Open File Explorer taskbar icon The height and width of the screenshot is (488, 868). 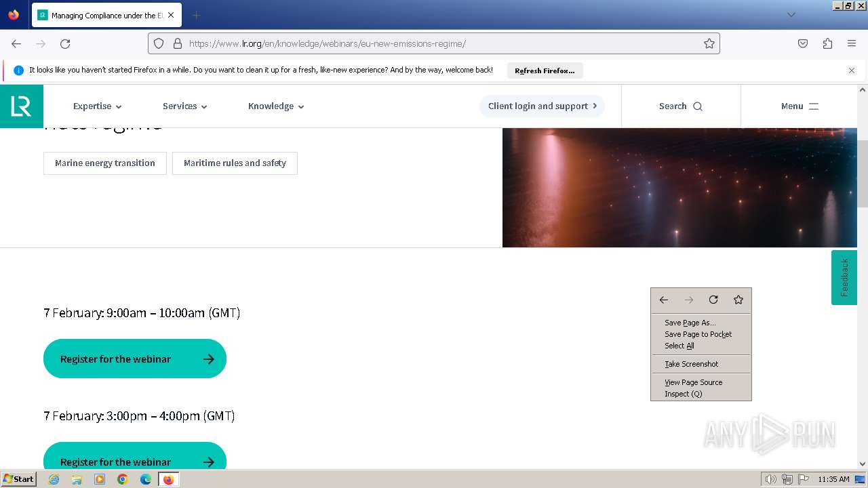point(77,479)
